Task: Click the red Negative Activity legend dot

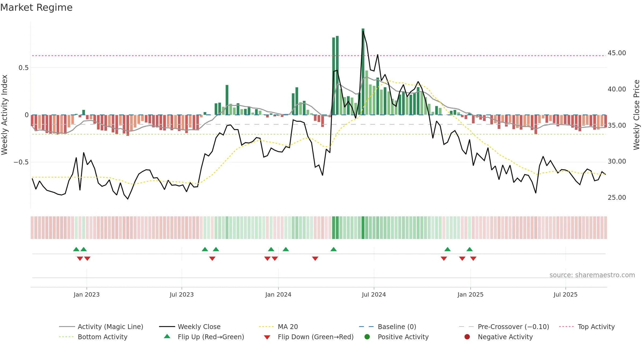Action: 467,337
